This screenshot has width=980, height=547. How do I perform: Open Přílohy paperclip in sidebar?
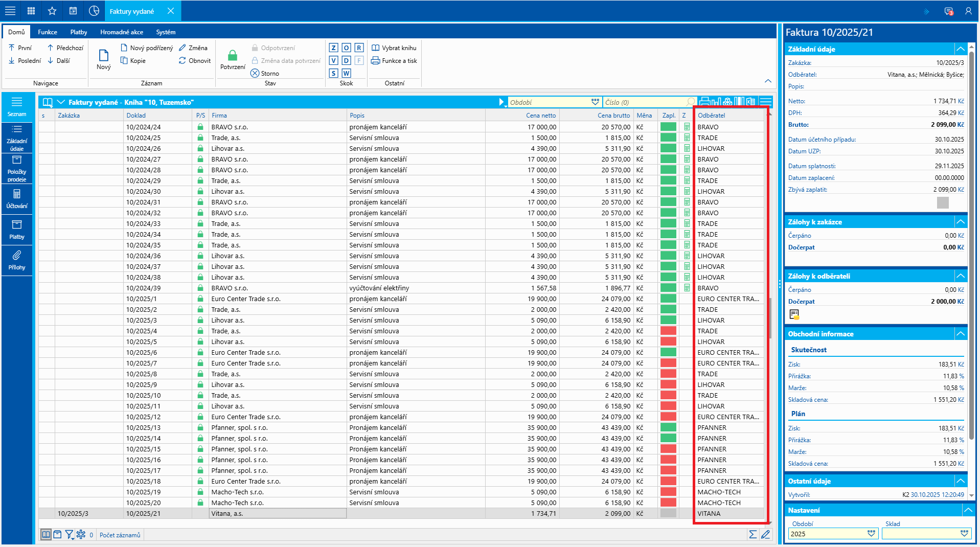click(x=17, y=260)
